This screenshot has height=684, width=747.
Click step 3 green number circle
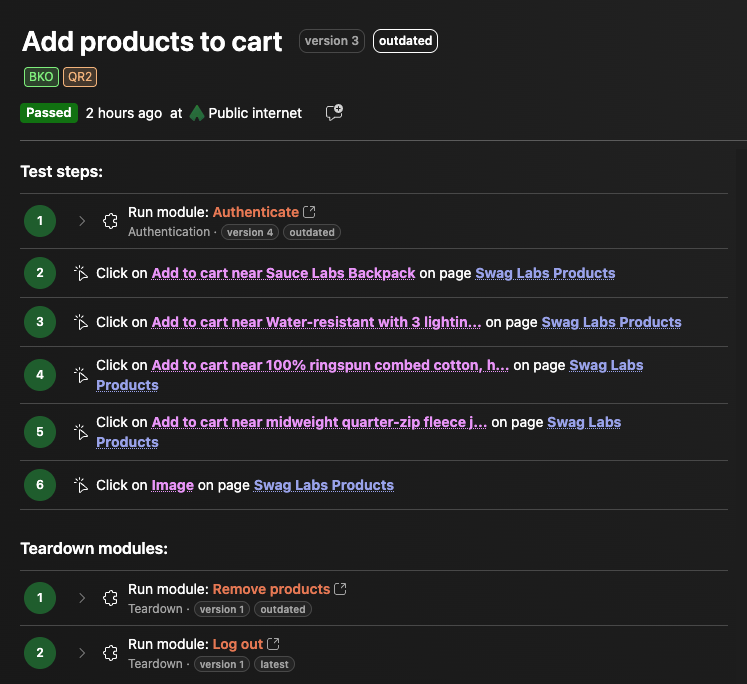tap(40, 322)
